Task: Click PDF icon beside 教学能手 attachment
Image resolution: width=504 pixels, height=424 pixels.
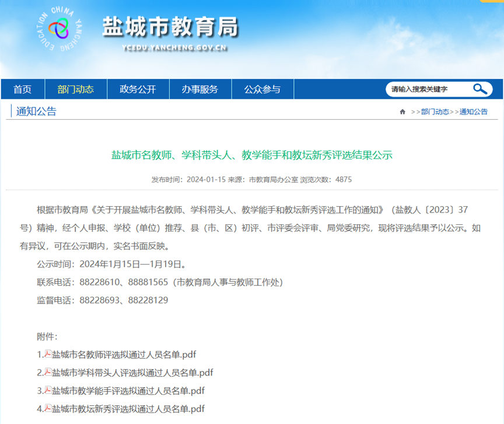Action: pyautogui.click(x=48, y=390)
